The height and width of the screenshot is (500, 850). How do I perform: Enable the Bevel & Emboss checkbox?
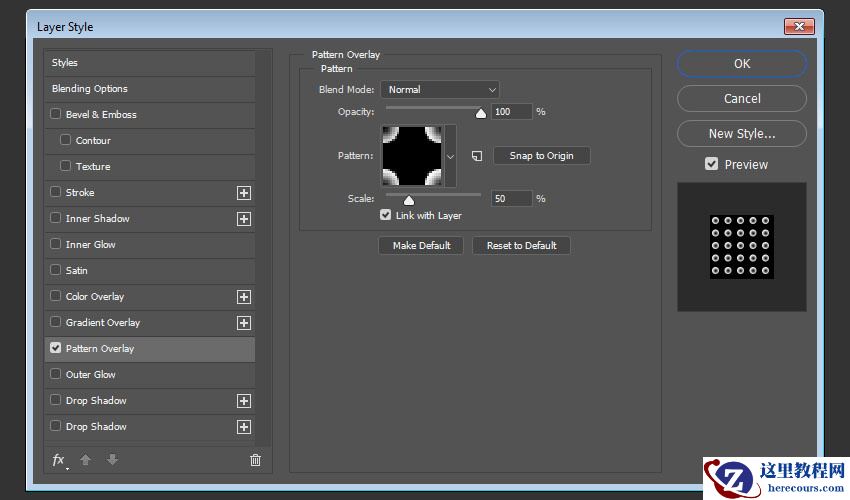tap(55, 114)
